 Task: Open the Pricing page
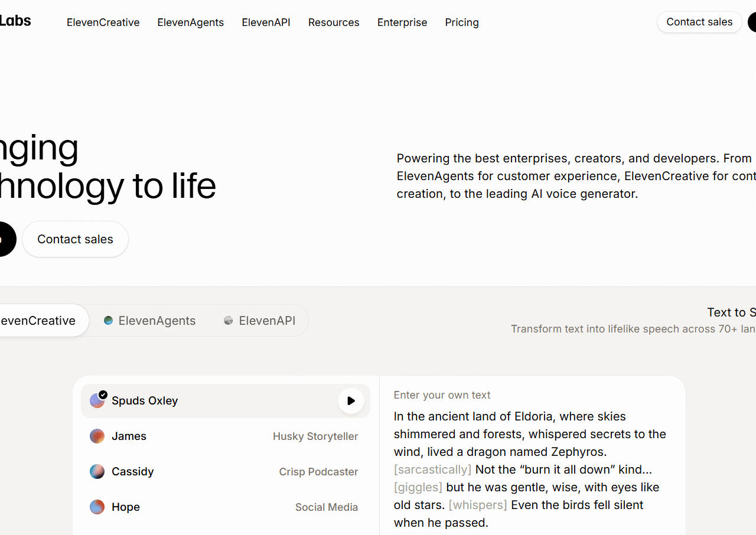(462, 22)
